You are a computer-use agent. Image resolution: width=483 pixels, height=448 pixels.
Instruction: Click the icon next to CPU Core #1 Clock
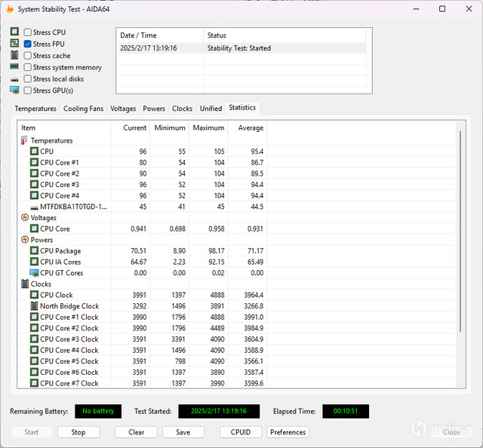coord(34,317)
